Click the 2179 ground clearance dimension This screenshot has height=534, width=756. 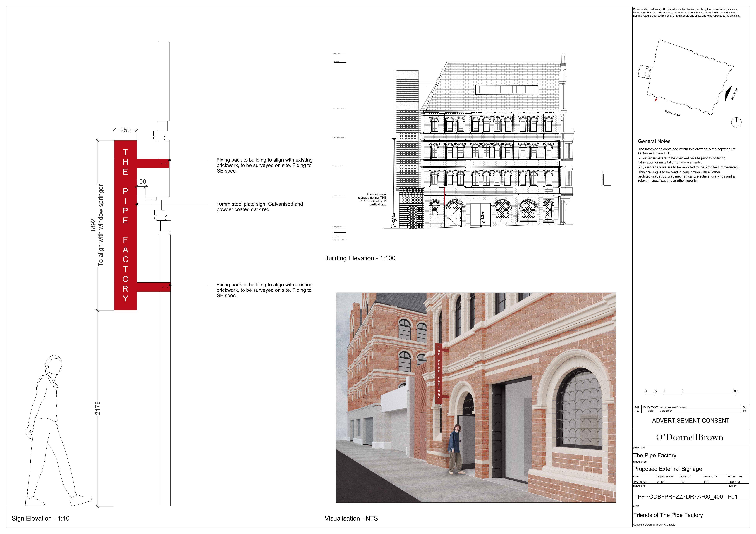tap(97, 408)
